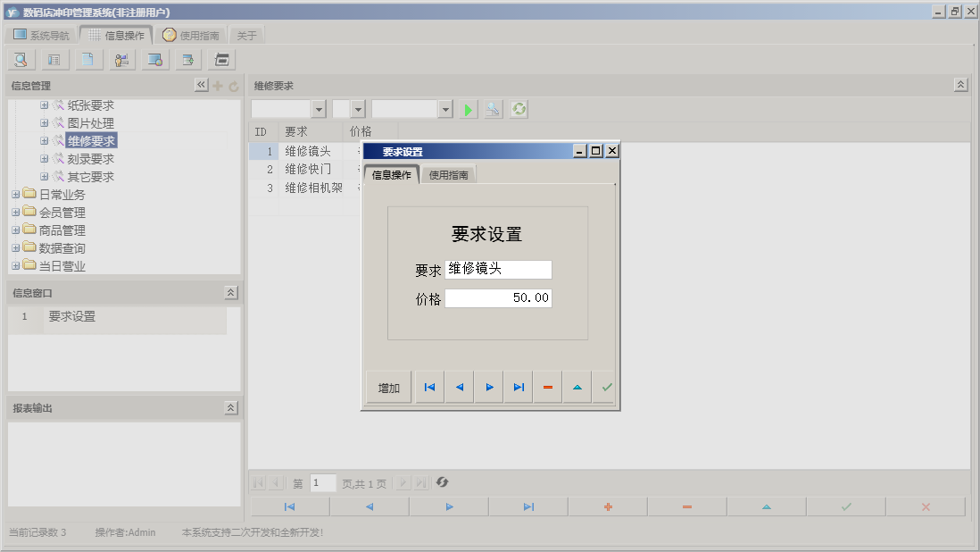
Task: Go to next record in 要求设置 dialog
Action: coord(489,388)
